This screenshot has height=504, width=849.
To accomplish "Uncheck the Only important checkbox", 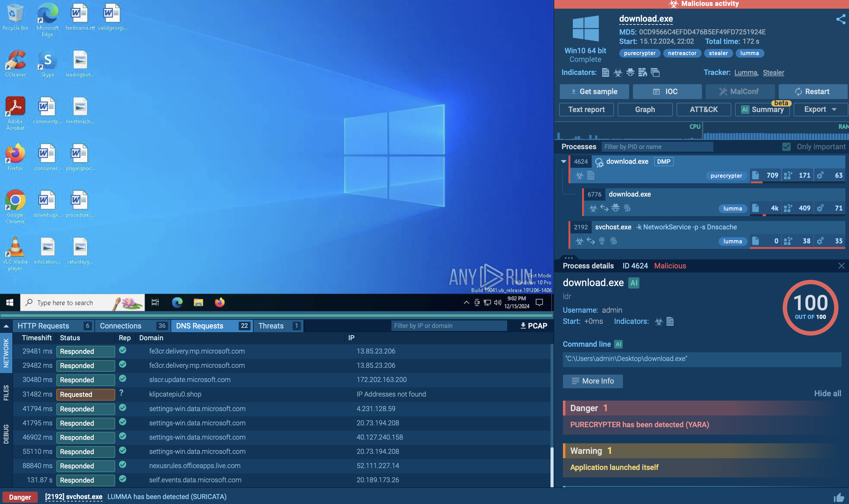I will 786,147.
